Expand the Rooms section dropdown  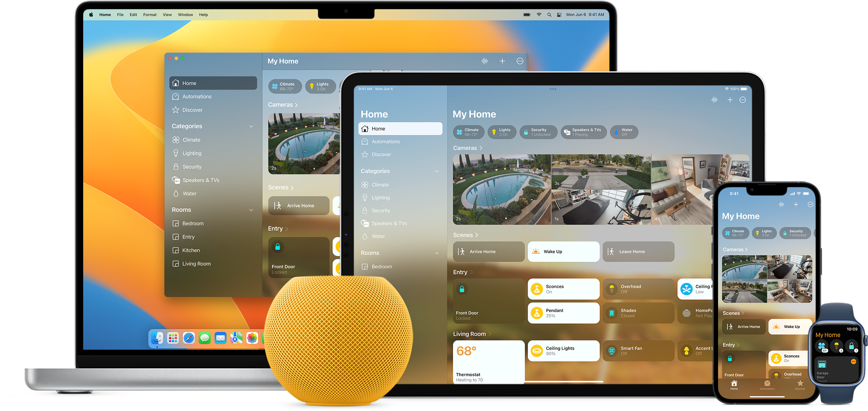tap(252, 209)
